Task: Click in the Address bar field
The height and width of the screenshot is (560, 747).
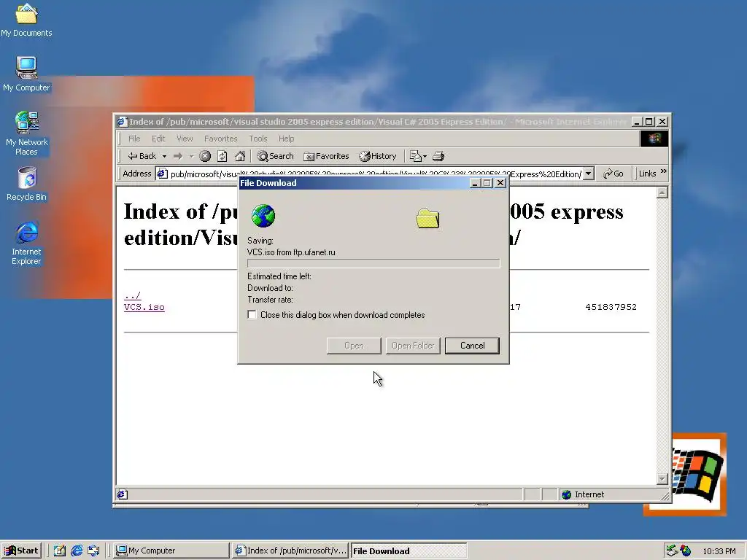Action: (376, 174)
